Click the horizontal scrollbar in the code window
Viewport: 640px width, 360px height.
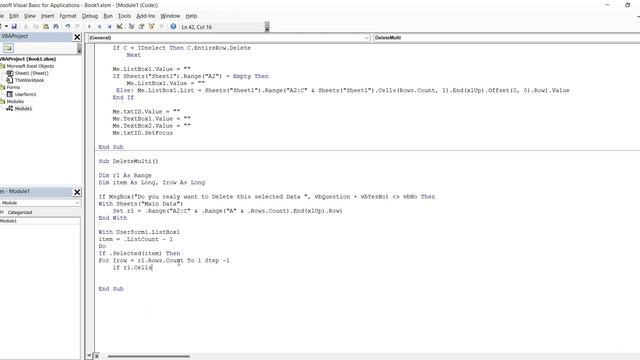pyautogui.click(x=149, y=356)
